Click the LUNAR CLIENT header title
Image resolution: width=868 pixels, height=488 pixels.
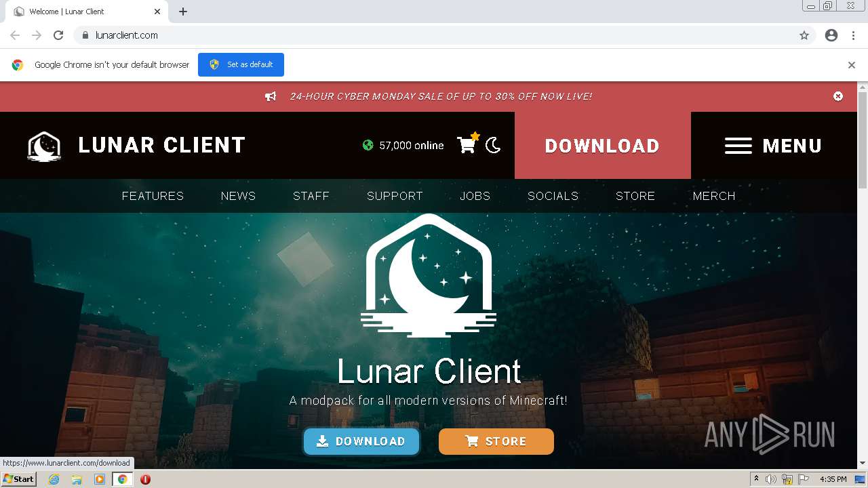tap(161, 145)
